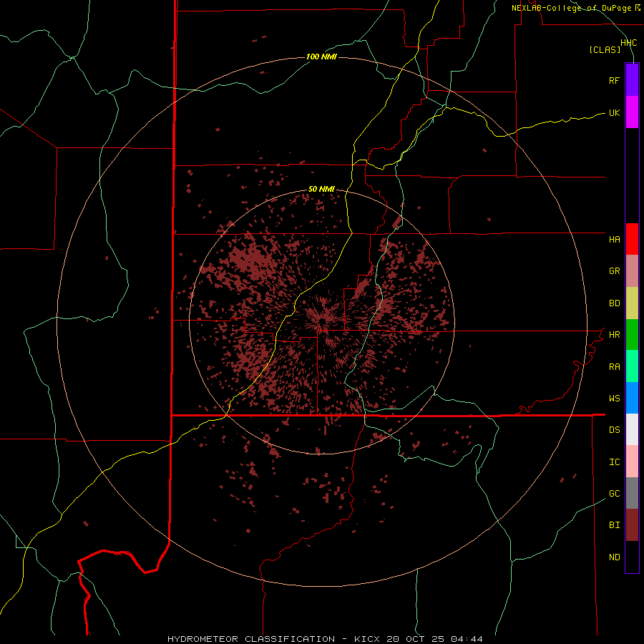644x644 pixels.
Task: Click the RA legend label
Action: click(614, 367)
